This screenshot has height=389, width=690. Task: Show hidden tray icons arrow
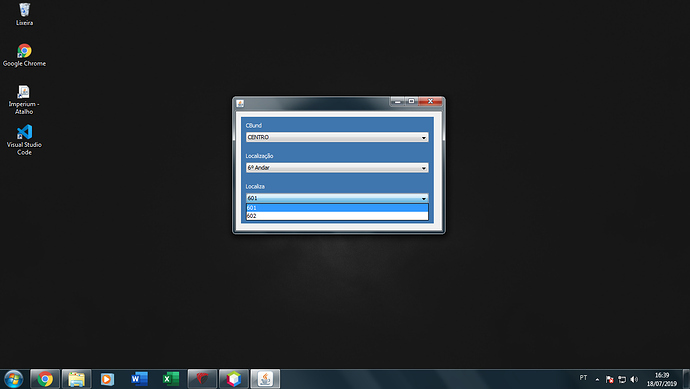tap(597, 379)
